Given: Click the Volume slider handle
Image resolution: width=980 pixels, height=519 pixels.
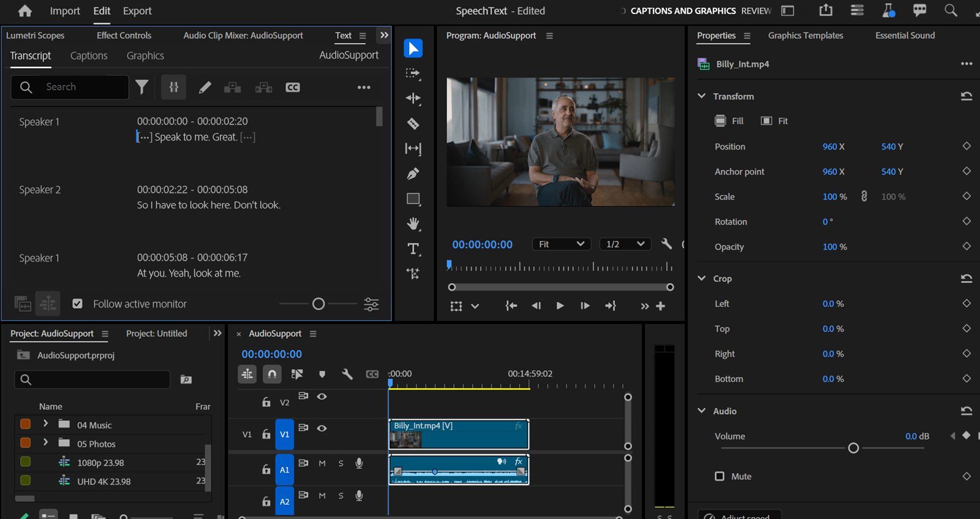Looking at the screenshot, I should (x=853, y=449).
